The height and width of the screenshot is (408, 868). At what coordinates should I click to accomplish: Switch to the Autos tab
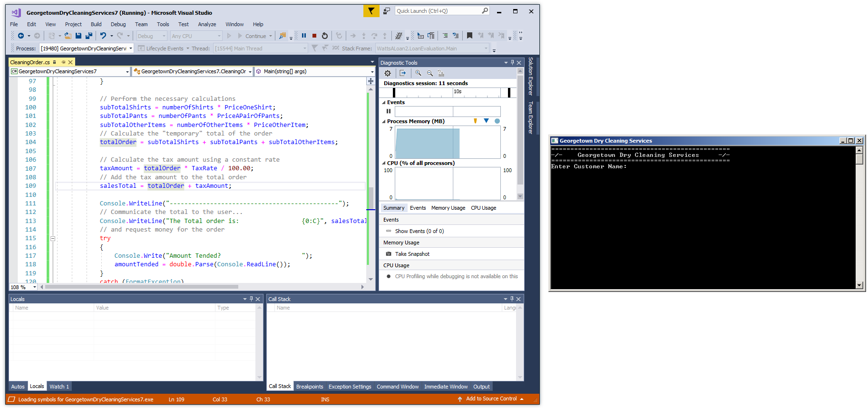pos(18,387)
